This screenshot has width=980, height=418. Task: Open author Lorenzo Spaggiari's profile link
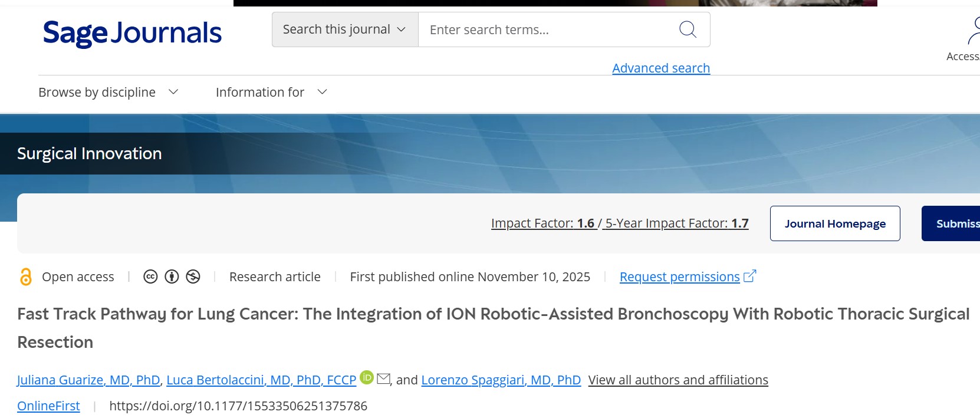(x=501, y=380)
